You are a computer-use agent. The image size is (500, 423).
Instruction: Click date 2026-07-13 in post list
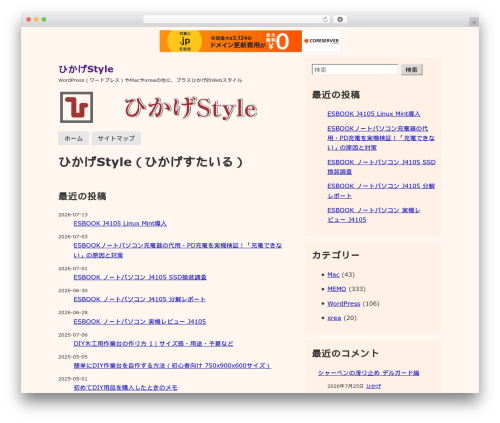[73, 215]
